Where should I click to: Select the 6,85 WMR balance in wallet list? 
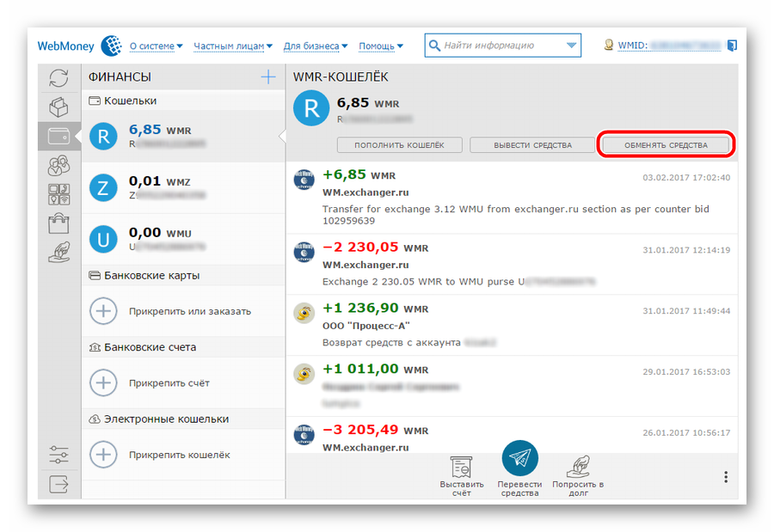160,130
